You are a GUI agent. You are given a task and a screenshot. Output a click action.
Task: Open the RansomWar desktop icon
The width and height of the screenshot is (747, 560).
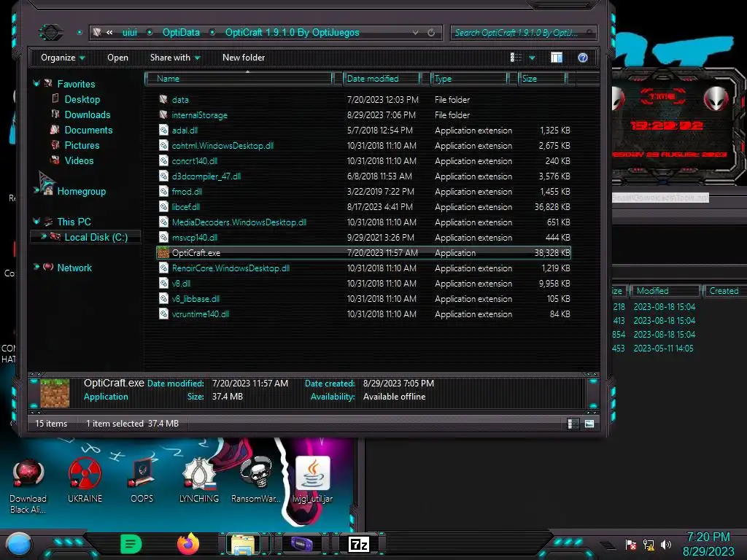[x=256, y=480]
